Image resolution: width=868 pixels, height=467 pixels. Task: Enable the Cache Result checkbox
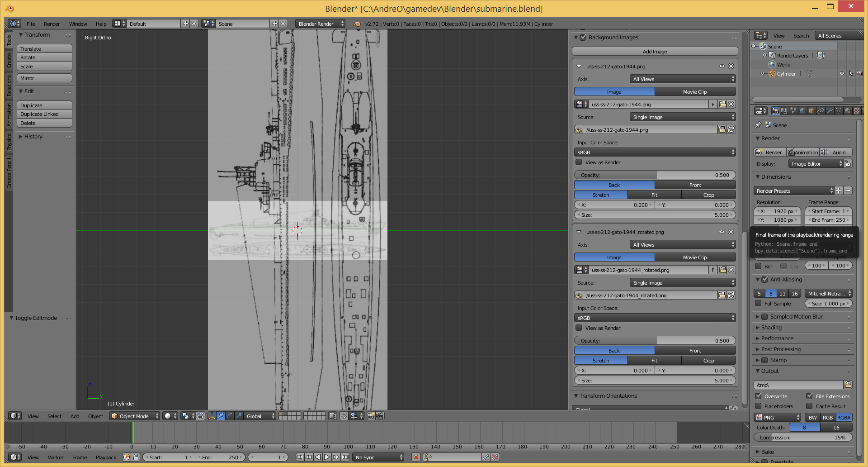(x=810, y=406)
